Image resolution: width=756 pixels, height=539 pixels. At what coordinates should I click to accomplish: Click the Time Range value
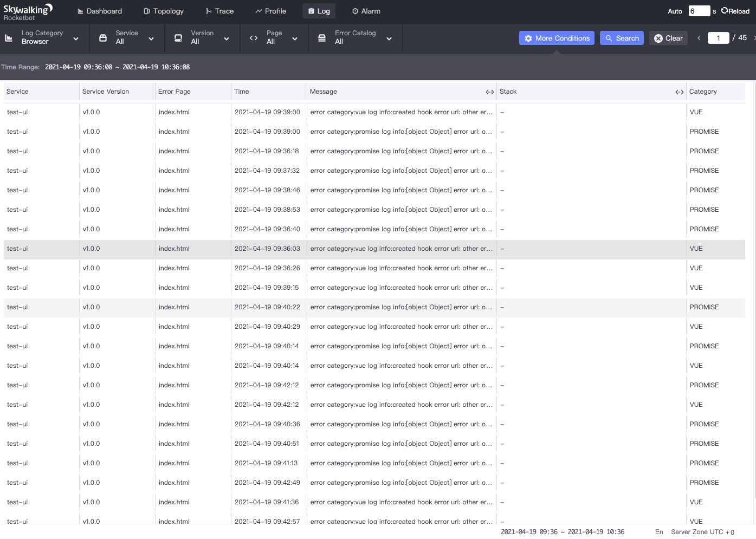(x=117, y=67)
